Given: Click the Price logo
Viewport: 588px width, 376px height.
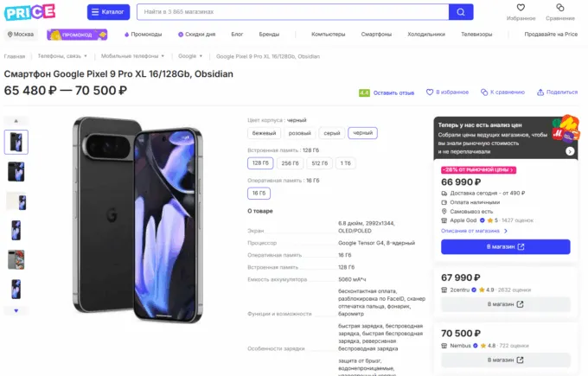Looking at the screenshot, I should click(x=29, y=12).
